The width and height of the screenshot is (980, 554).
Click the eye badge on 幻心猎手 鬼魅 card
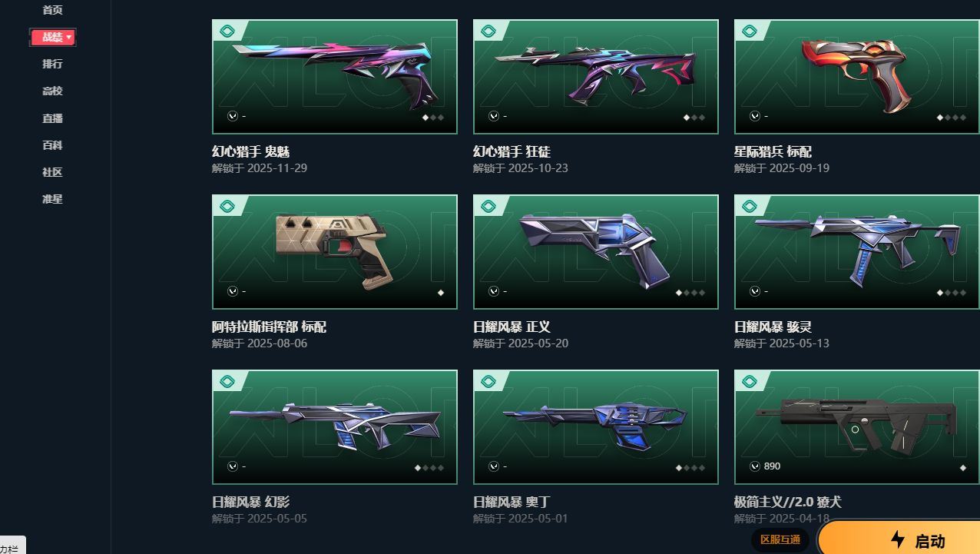click(227, 32)
